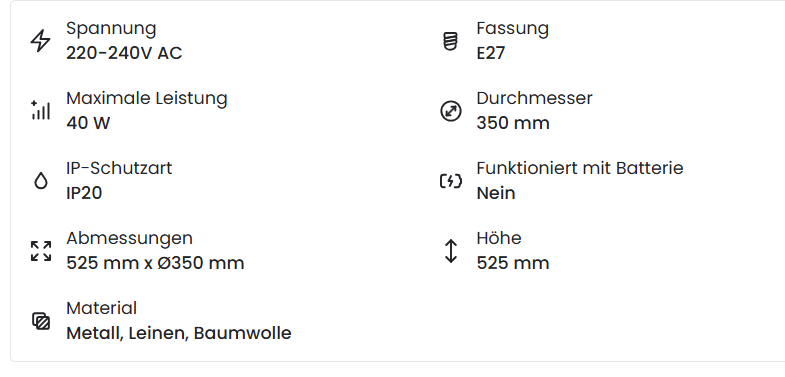Click the Metall, Leinen, Baumwolle text
The width and height of the screenshot is (785, 377).
click(179, 333)
